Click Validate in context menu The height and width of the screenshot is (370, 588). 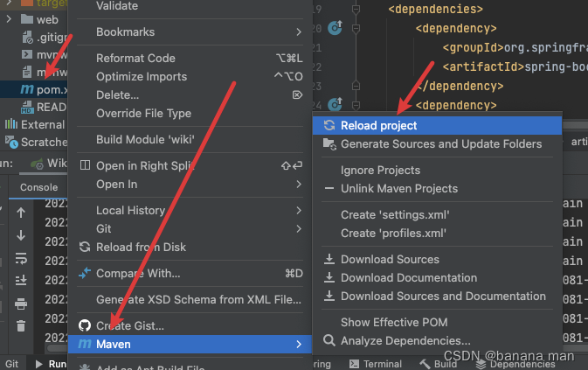190,6
